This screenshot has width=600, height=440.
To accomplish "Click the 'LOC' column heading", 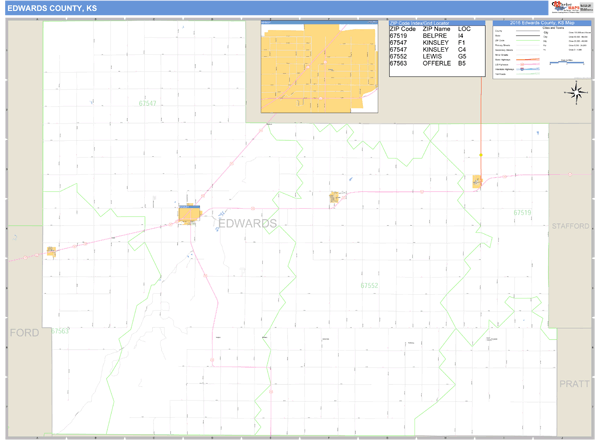I will [464, 29].
